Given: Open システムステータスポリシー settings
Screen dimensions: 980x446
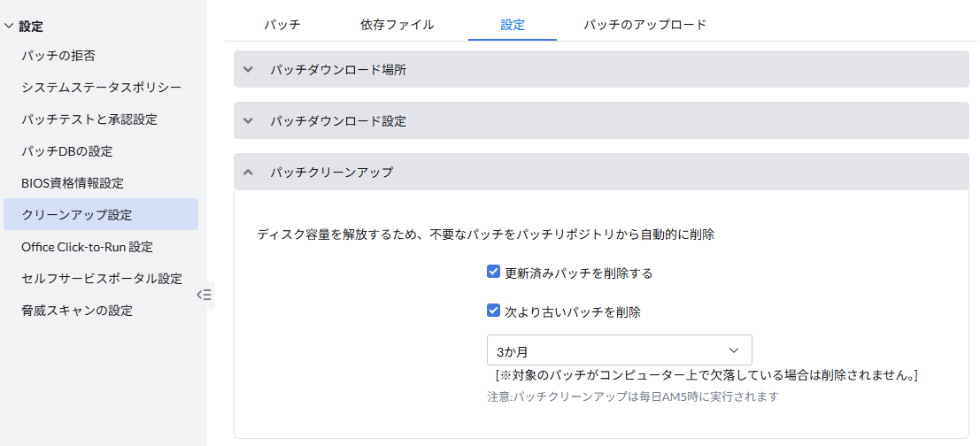Looking at the screenshot, I should tap(101, 88).
